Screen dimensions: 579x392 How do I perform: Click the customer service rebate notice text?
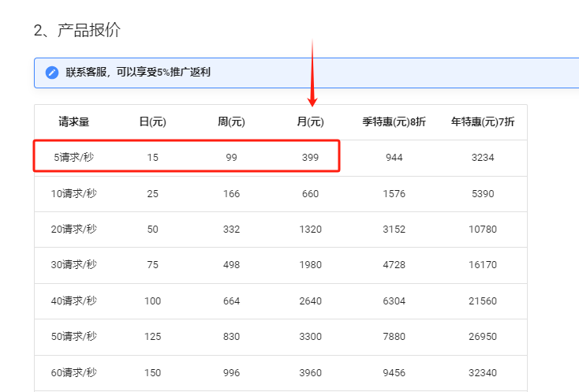pos(138,73)
